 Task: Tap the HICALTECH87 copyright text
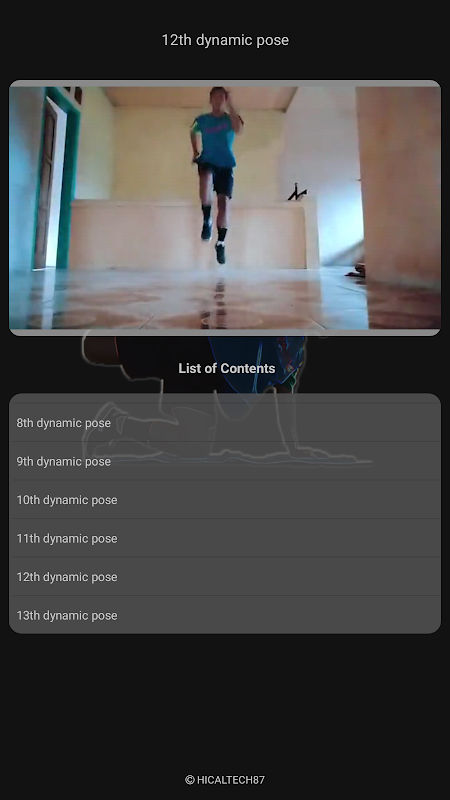[231, 780]
